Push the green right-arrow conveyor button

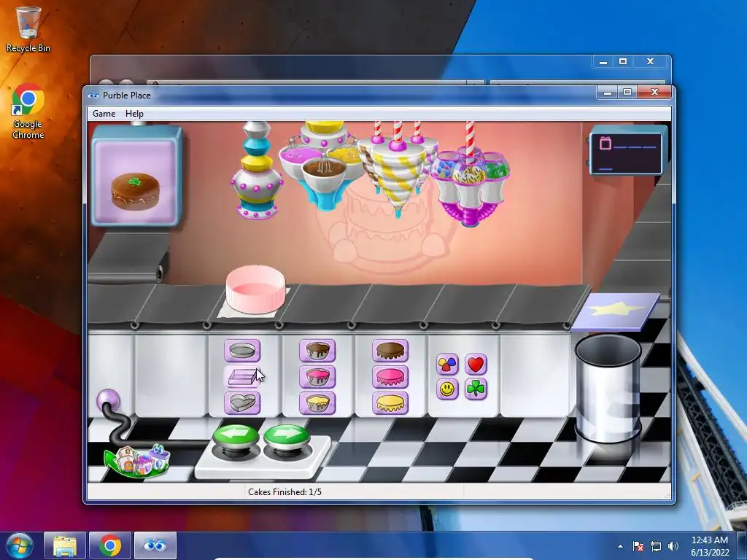286,437
